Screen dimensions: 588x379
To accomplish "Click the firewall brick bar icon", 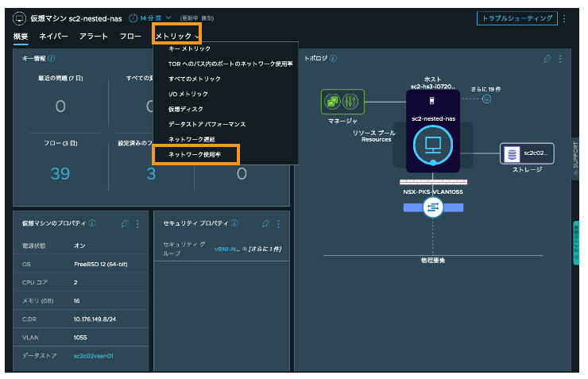I will click(433, 182).
